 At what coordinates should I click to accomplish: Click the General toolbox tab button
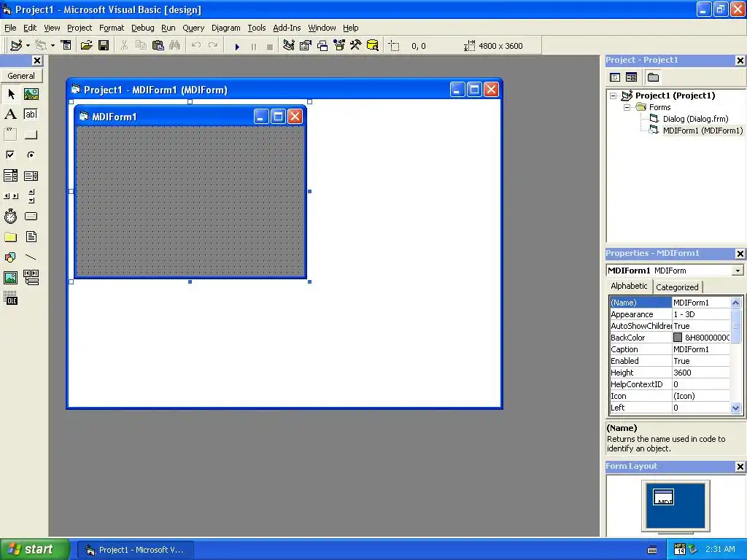pyautogui.click(x=21, y=76)
